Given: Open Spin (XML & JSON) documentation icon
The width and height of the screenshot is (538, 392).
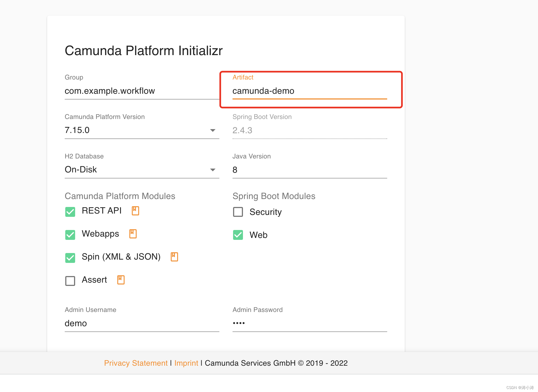Looking at the screenshot, I should (174, 257).
